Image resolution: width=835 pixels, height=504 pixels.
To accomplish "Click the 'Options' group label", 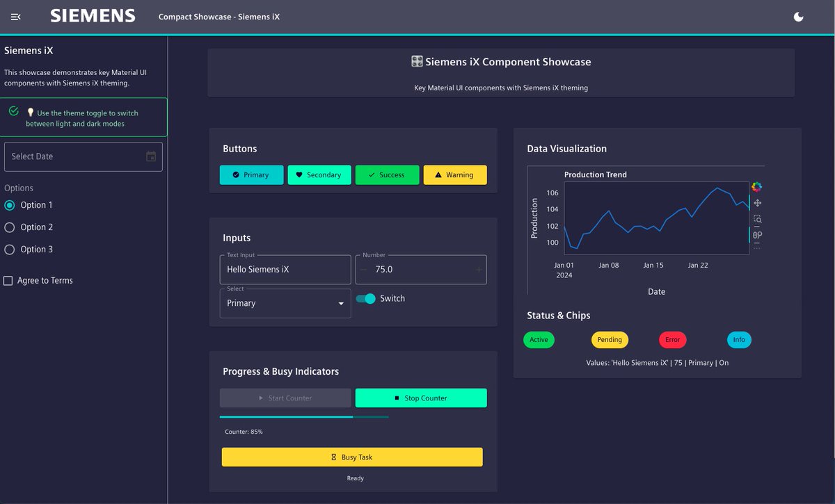I will click(x=19, y=188).
